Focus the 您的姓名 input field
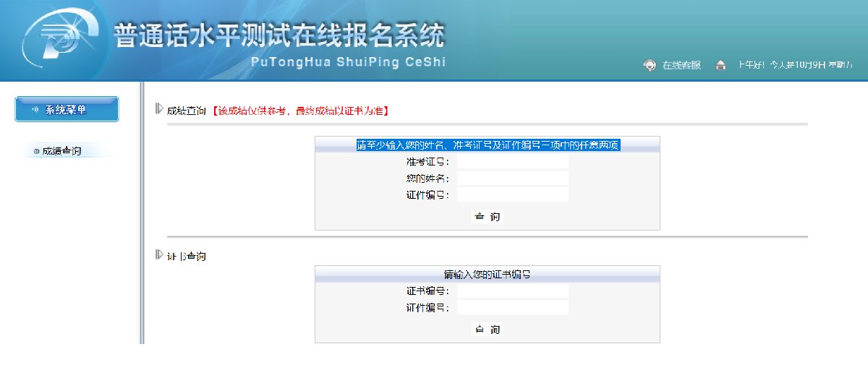This screenshot has width=868, height=391. (x=513, y=178)
